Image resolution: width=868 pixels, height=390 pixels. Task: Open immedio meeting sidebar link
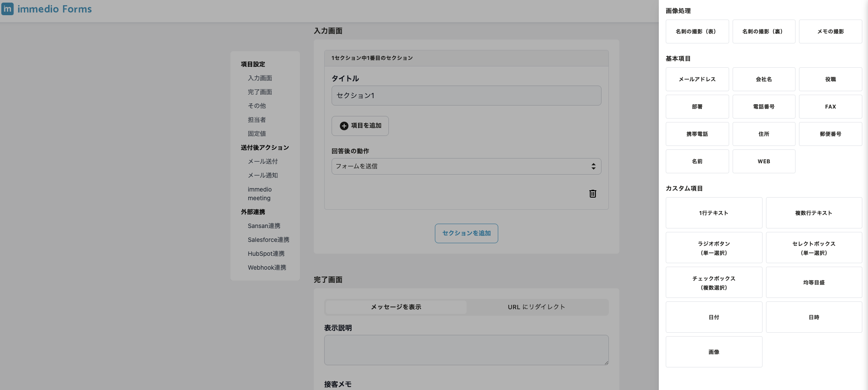[260, 194]
